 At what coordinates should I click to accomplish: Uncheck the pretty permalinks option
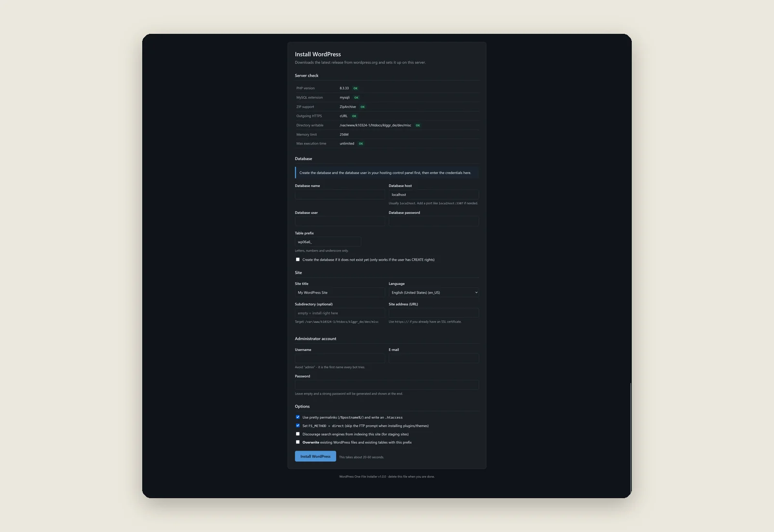pos(298,417)
